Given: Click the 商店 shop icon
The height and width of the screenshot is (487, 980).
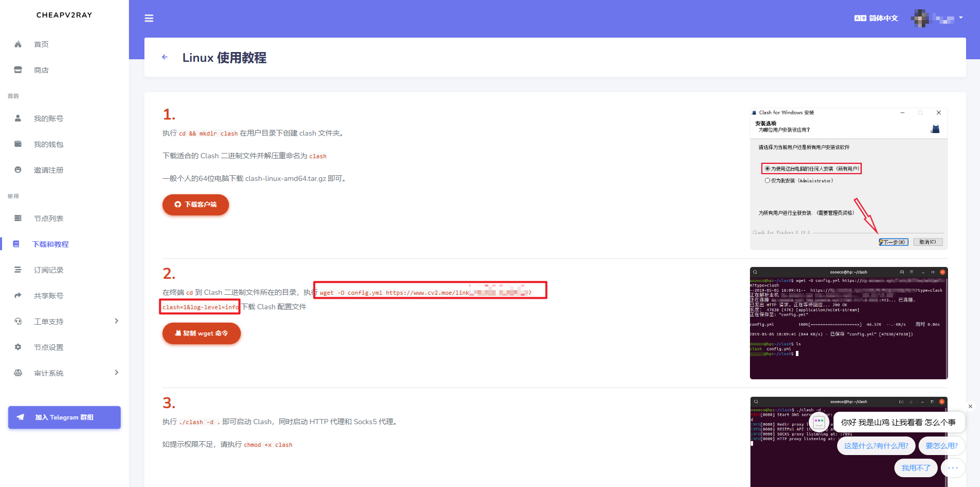Looking at the screenshot, I should point(18,70).
